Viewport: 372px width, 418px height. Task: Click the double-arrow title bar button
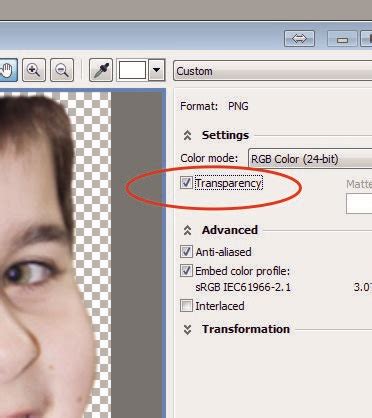[299, 38]
